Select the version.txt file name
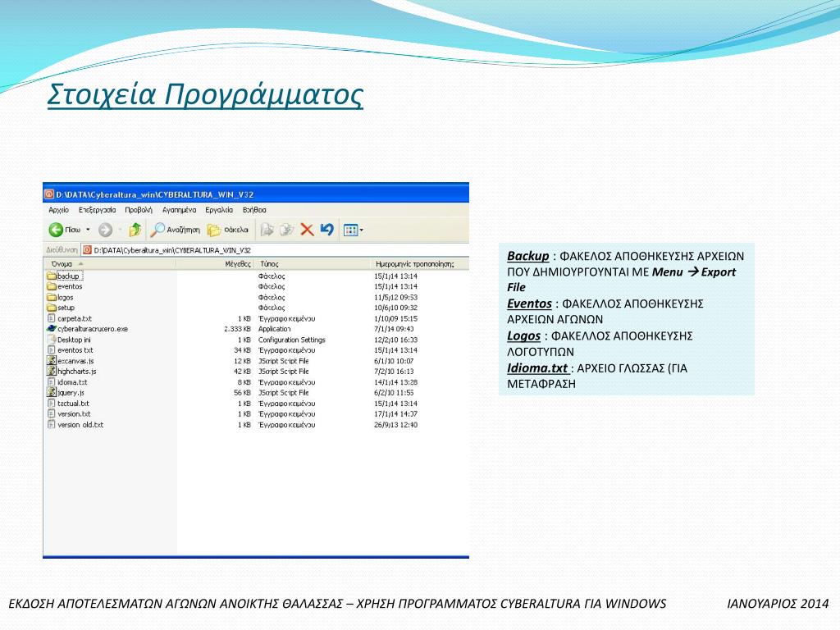Screen dimensions: 840x630 pyautogui.click(x=74, y=413)
